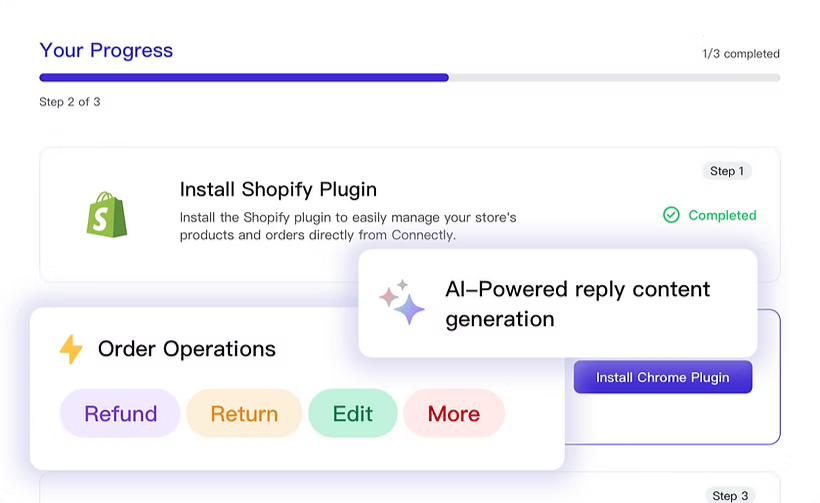The height and width of the screenshot is (503, 820).
Task: Select the purple Refund pill
Action: click(x=120, y=414)
